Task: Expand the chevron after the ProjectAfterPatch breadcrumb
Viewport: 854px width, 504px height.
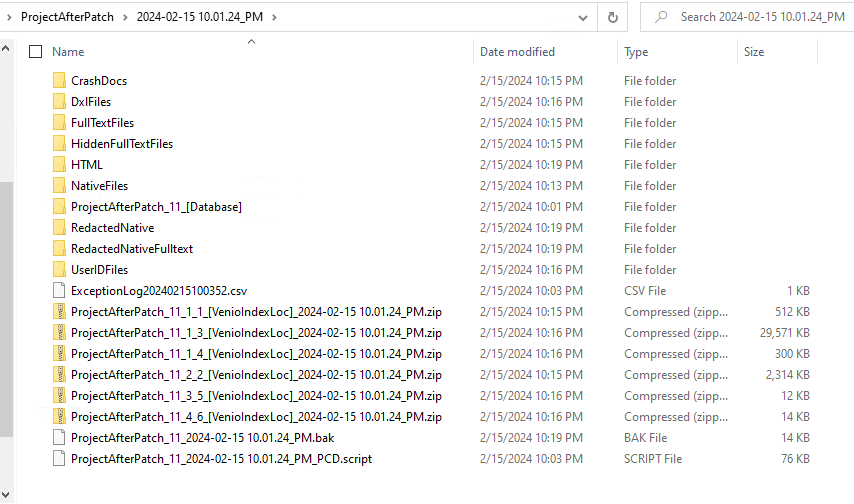Action: tap(125, 17)
